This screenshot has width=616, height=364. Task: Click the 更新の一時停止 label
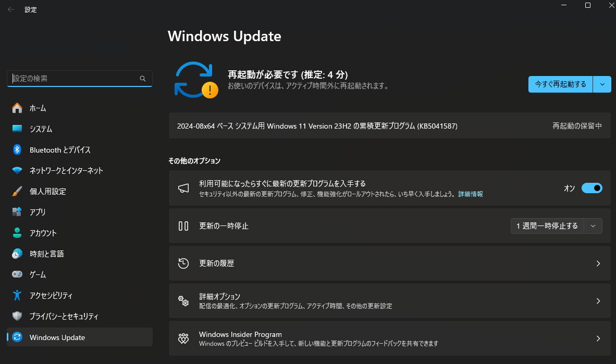pos(224,226)
